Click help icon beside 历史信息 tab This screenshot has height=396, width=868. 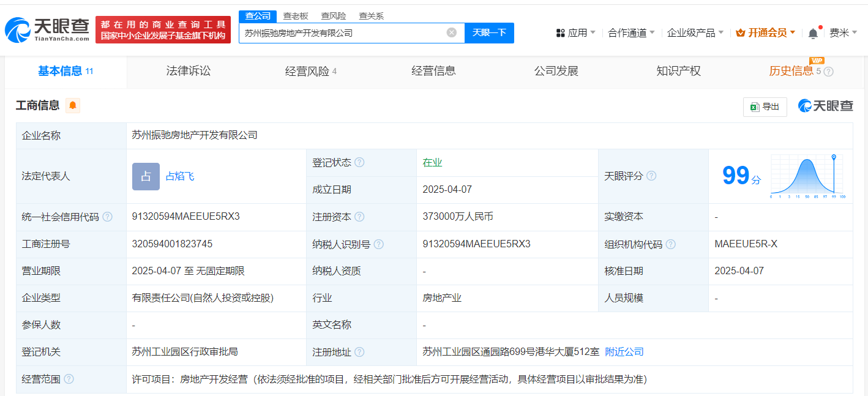click(x=828, y=72)
